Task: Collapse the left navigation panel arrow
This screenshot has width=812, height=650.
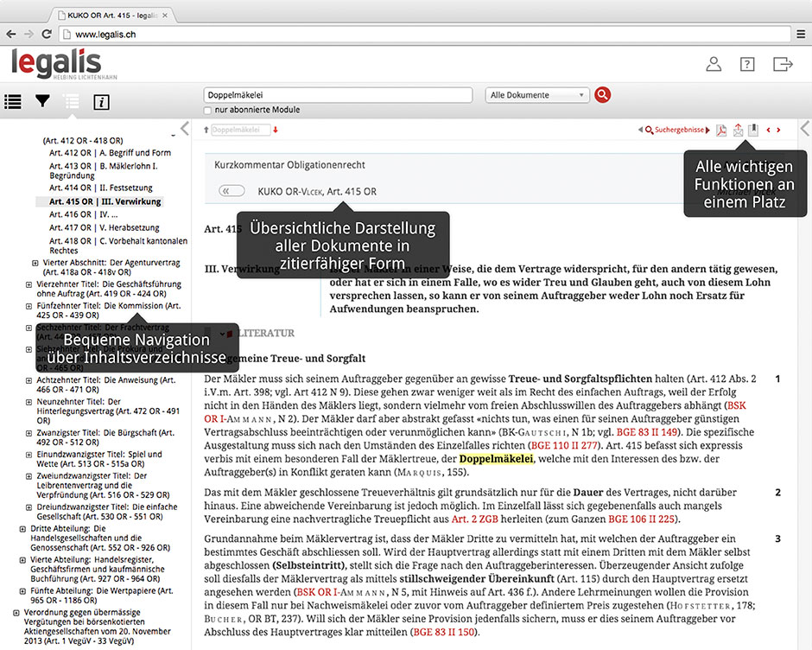Action: (184, 130)
